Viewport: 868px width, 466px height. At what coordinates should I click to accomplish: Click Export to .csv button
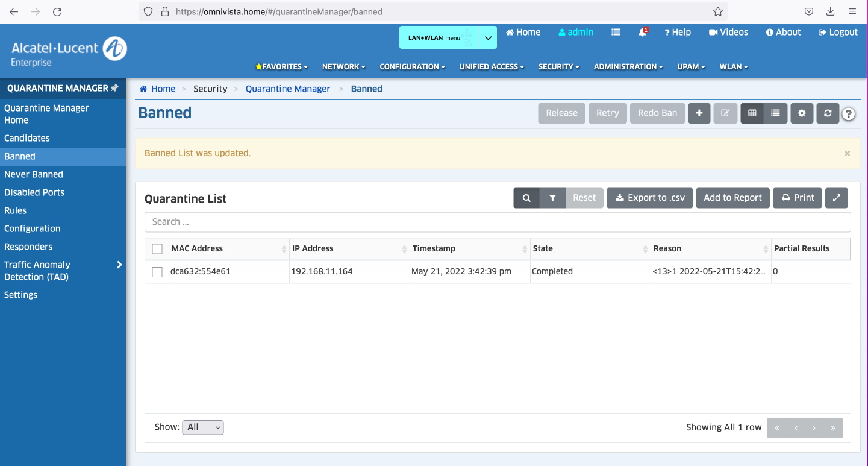pyautogui.click(x=649, y=198)
